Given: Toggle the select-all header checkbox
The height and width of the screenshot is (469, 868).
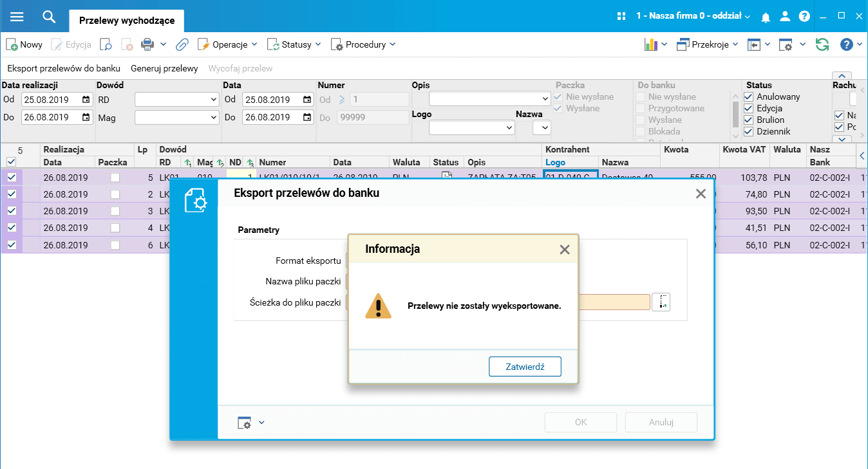Looking at the screenshot, I should pyautogui.click(x=12, y=162).
